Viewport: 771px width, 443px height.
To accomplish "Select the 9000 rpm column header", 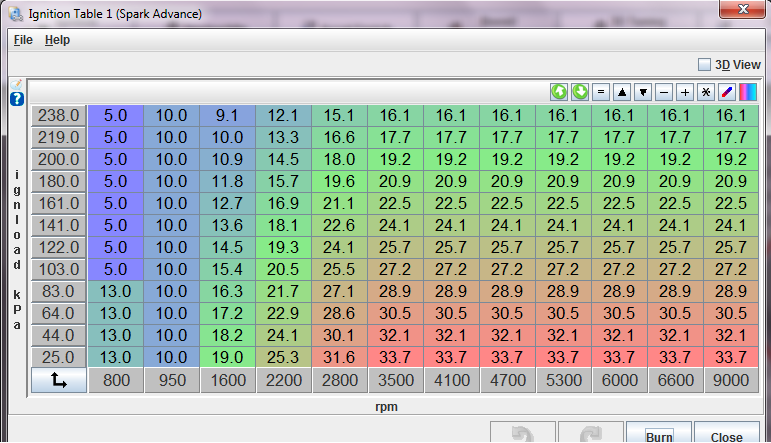I will pyautogui.click(x=733, y=380).
